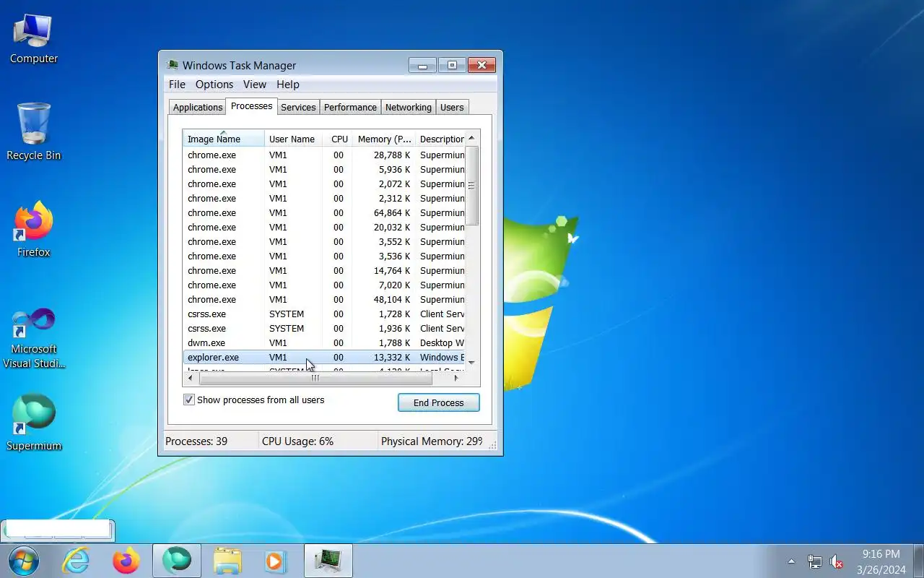Select the chrome.exe row using 2,312 K
Viewport: 924px width, 578px height.
tap(324, 198)
